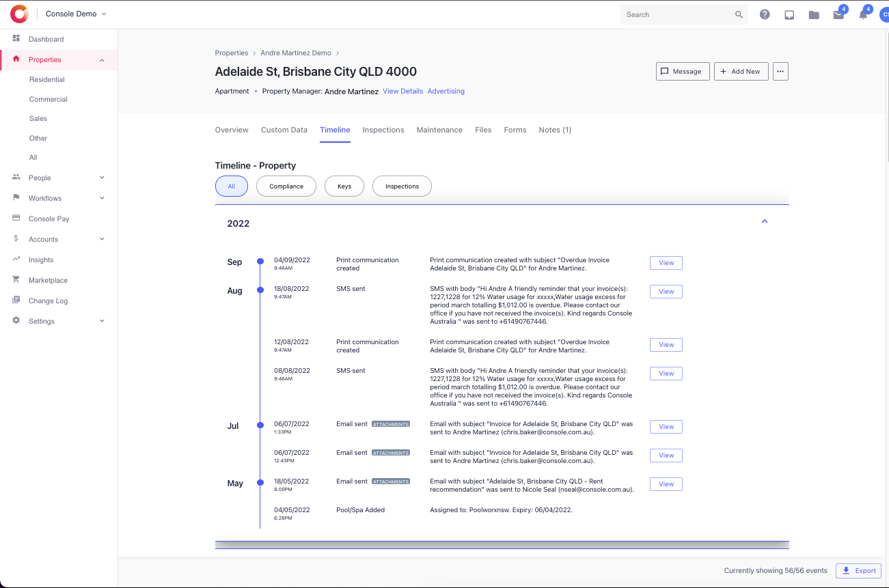
Task: Click the Sep timeline marker dot
Action: coord(260,261)
